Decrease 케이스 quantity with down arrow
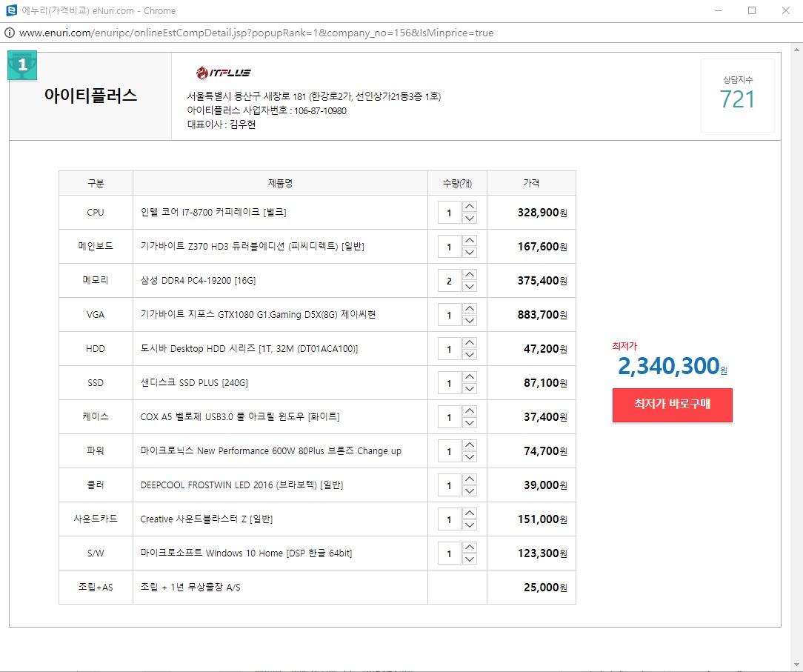 [x=470, y=422]
